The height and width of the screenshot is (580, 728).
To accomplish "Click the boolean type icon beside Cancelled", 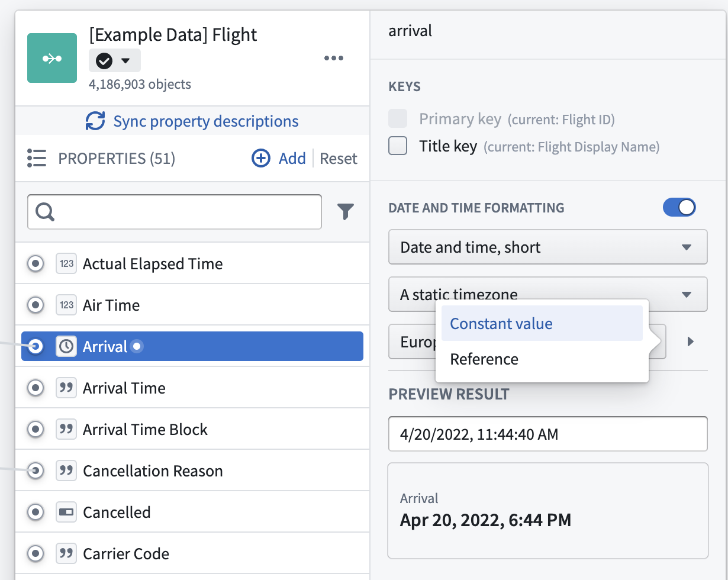I will (x=66, y=513).
